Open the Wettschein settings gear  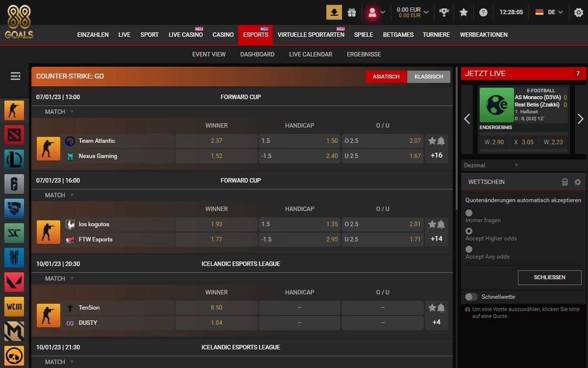tap(578, 182)
